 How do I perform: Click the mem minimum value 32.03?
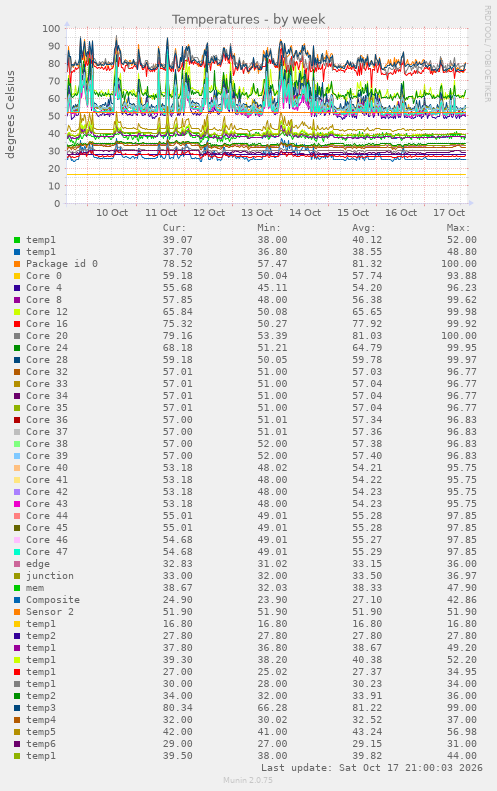[x=272, y=588]
